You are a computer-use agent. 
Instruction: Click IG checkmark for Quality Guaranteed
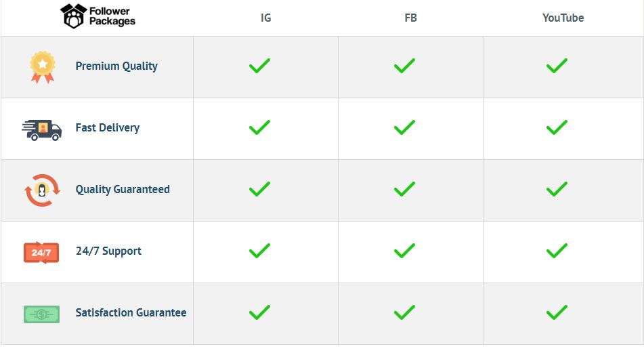click(259, 189)
